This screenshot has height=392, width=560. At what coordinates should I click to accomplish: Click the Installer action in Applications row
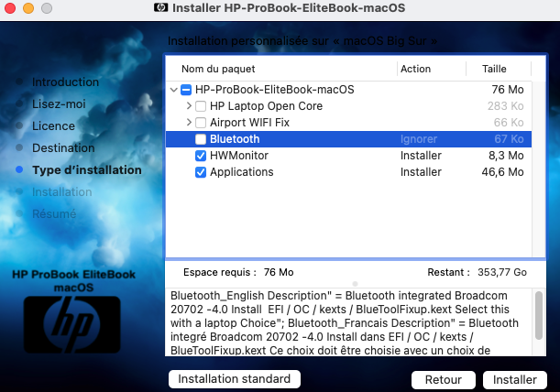pyautogui.click(x=421, y=171)
